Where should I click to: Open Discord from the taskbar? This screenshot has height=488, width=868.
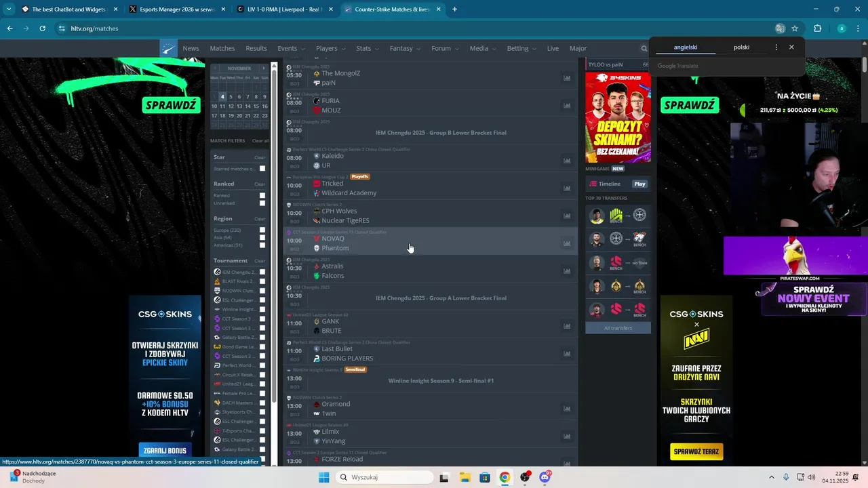(545, 477)
